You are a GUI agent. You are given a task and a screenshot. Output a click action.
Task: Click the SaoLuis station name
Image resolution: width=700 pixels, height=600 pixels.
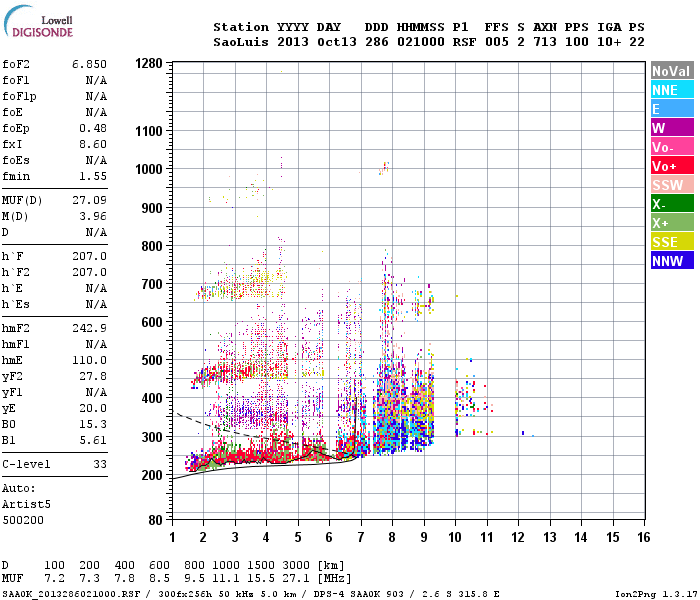pyautogui.click(x=241, y=42)
